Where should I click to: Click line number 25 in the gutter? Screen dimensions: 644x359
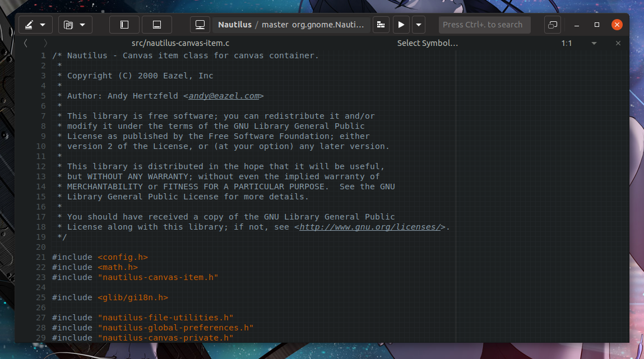(41, 297)
